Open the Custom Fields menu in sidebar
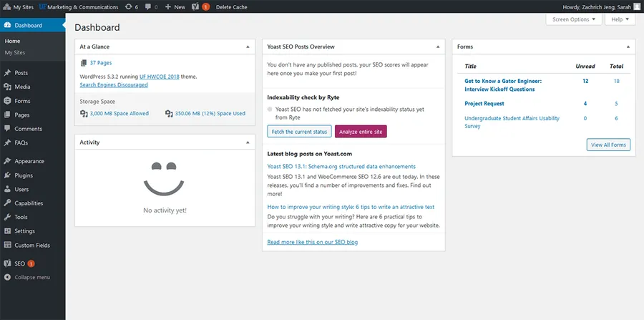Screen dimensions: 644x320 33,246
